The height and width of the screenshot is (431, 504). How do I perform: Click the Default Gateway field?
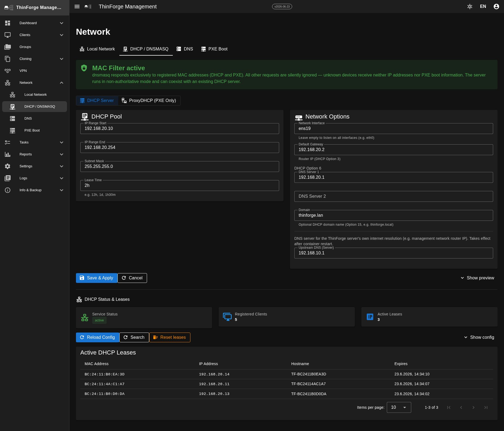click(394, 150)
